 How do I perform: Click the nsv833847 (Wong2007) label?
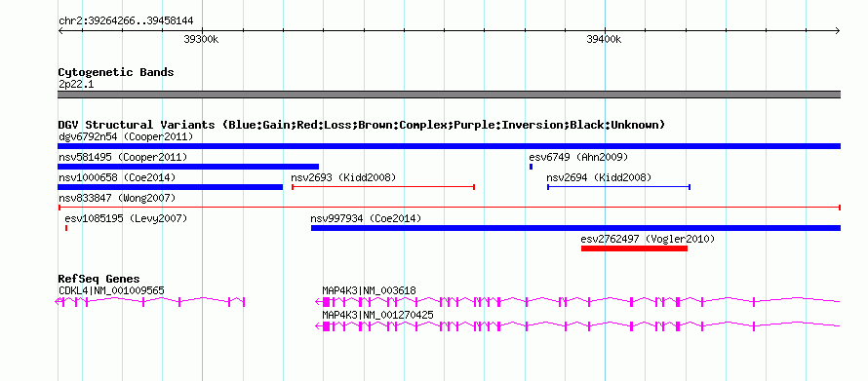click(x=117, y=198)
